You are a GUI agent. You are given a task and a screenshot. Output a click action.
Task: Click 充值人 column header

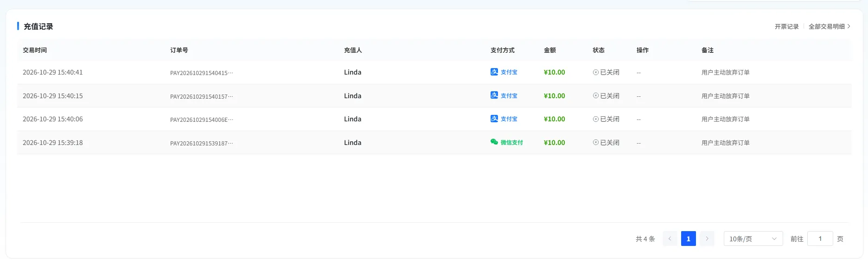(353, 50)
